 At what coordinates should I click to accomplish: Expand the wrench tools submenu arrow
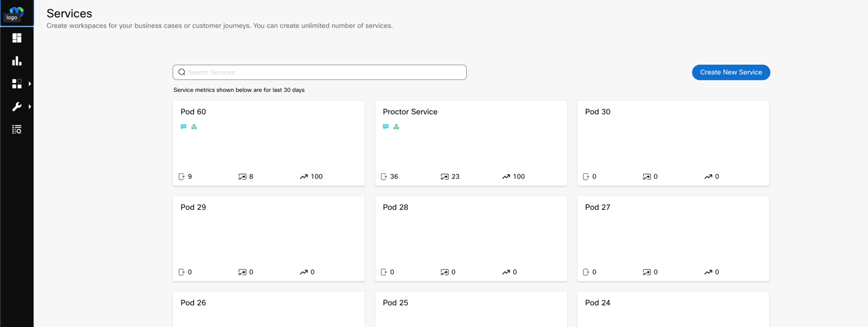(30, 107)
